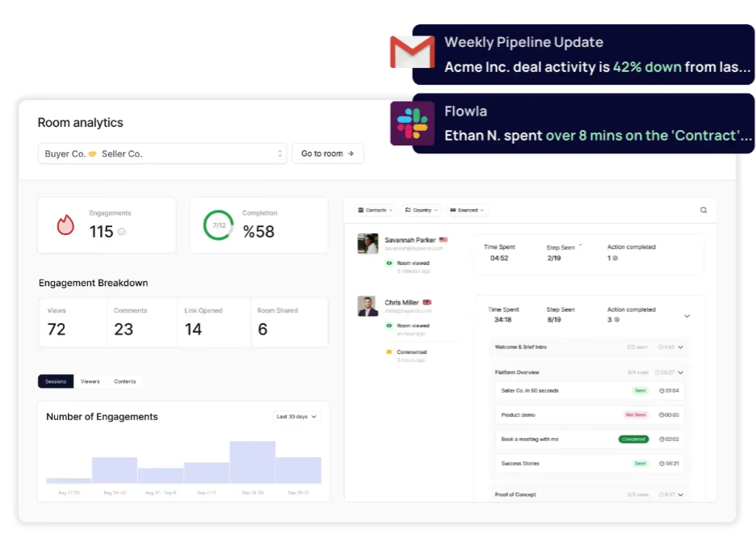Click clock icon on Book a meeting row
756x534 pixels.
click(x=662, y=439)
